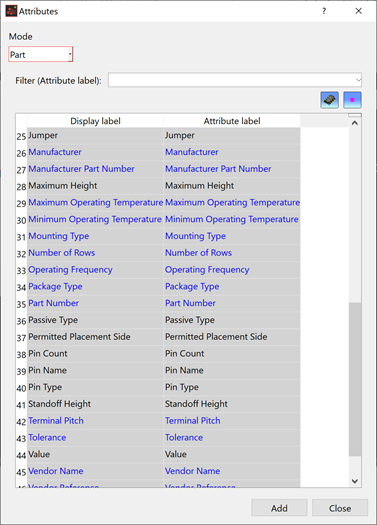Select Number of Rows display label
This screenshot has width=377, height=525.
95,253
